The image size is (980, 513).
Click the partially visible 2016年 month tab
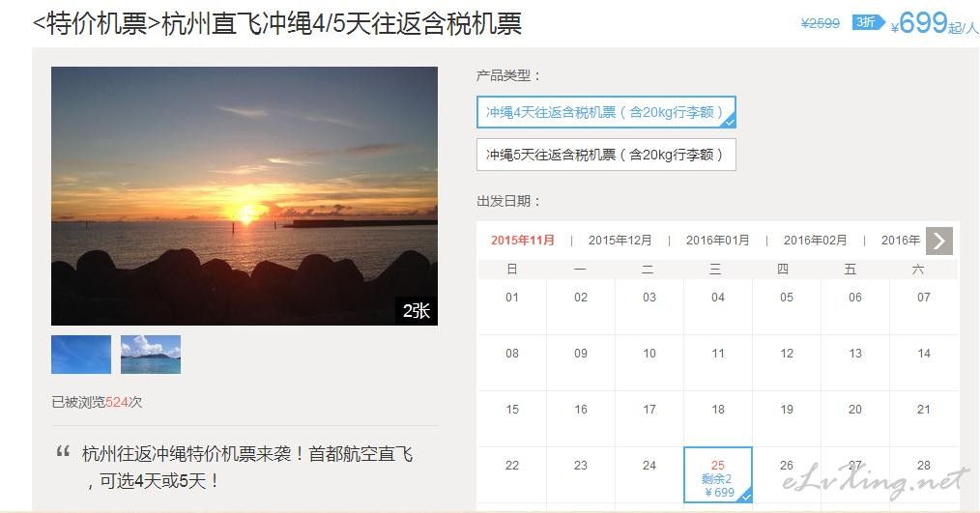pos(901,240)
